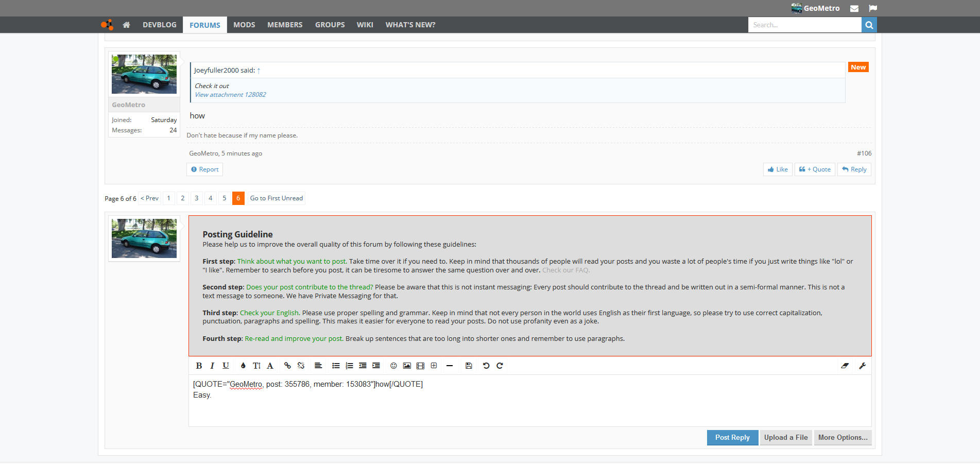Add post #106 to multi-quote
The width and height of the screenshot is (980, 464).
pyautogui.click(x=815, y=169)
